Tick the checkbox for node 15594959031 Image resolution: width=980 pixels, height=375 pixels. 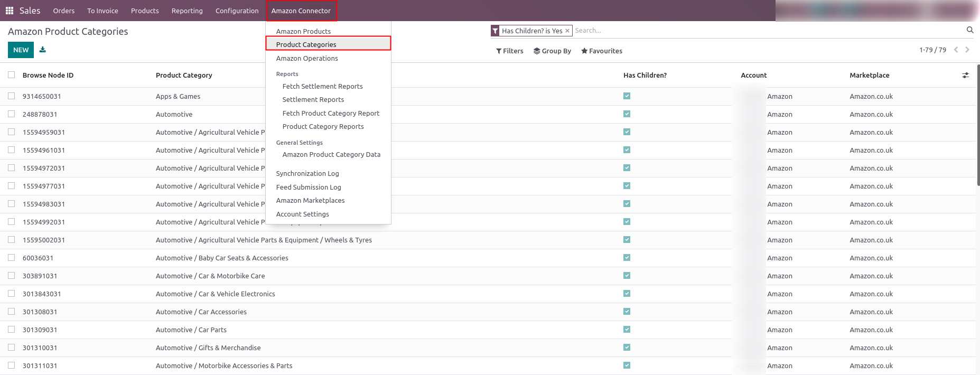point(11,132)
